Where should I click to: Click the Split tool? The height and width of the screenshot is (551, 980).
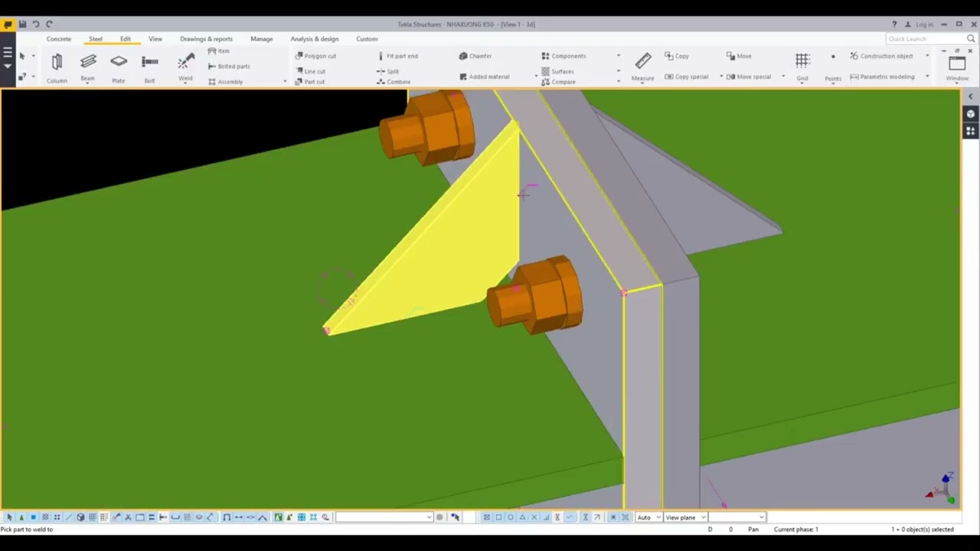coord(387,71)
